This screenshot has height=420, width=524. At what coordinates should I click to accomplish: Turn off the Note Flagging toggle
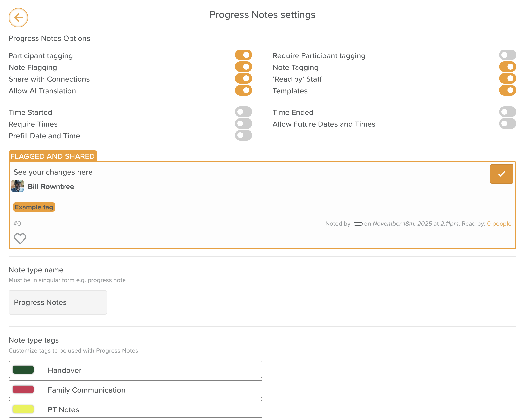(x=243, y=67)
